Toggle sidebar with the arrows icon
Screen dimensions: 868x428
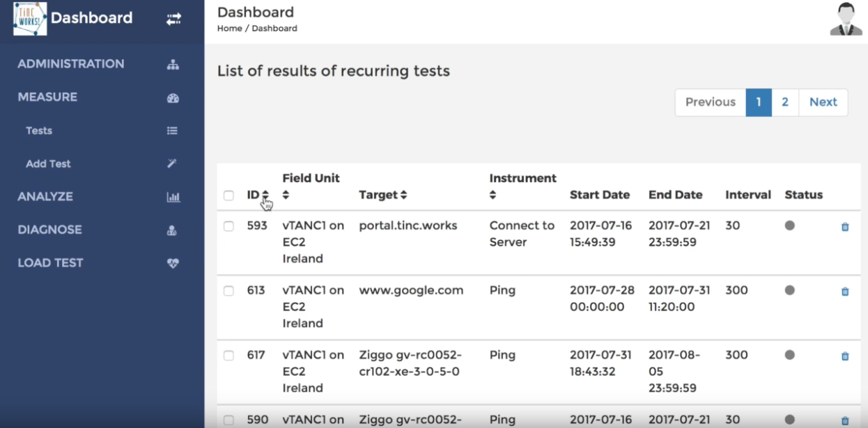point(173,19)
